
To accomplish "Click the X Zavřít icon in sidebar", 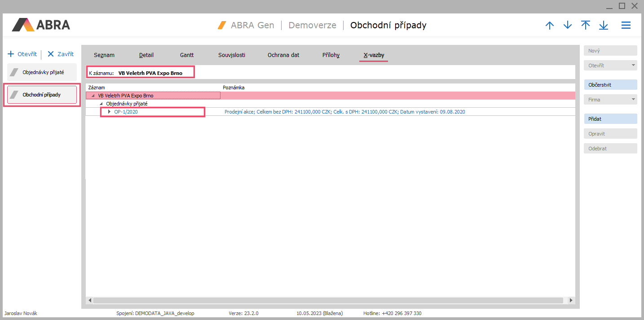I will pos(51,54).
